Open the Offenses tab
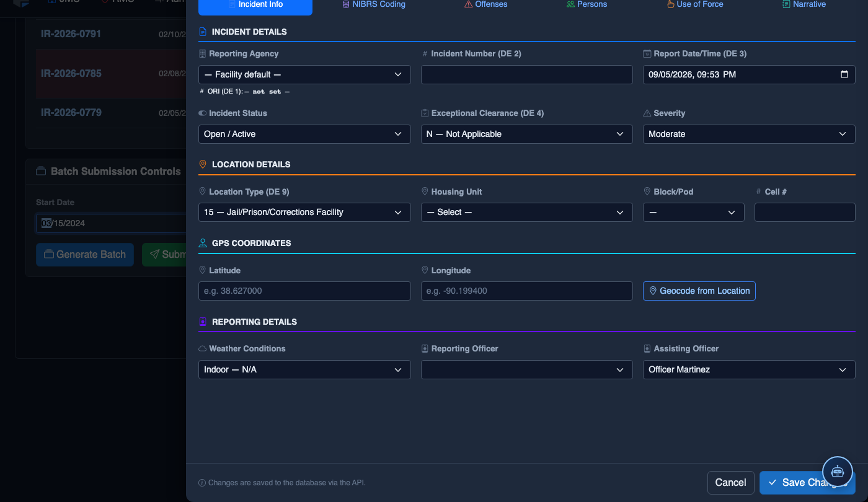Viewport: 868px width, 502px height. click(x=486, y=4)
